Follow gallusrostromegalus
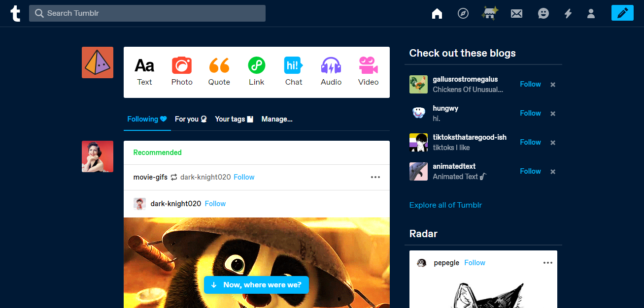This screenshot has width=644, height=308. [530, 84]
